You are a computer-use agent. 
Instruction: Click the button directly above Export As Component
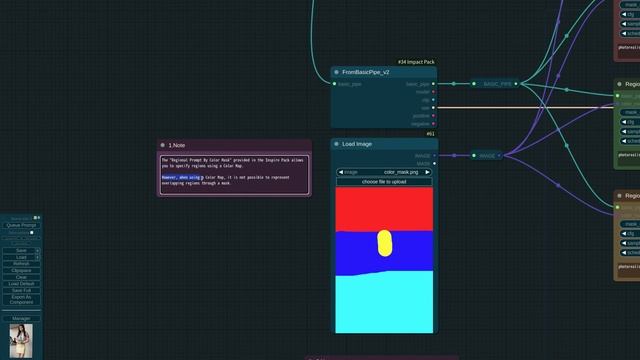coord(21,291)
